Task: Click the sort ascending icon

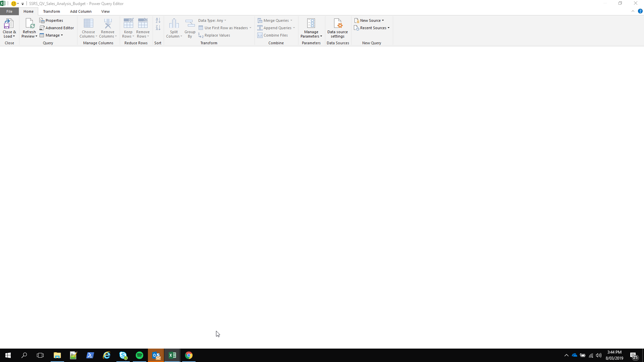Action: [158, 20]
